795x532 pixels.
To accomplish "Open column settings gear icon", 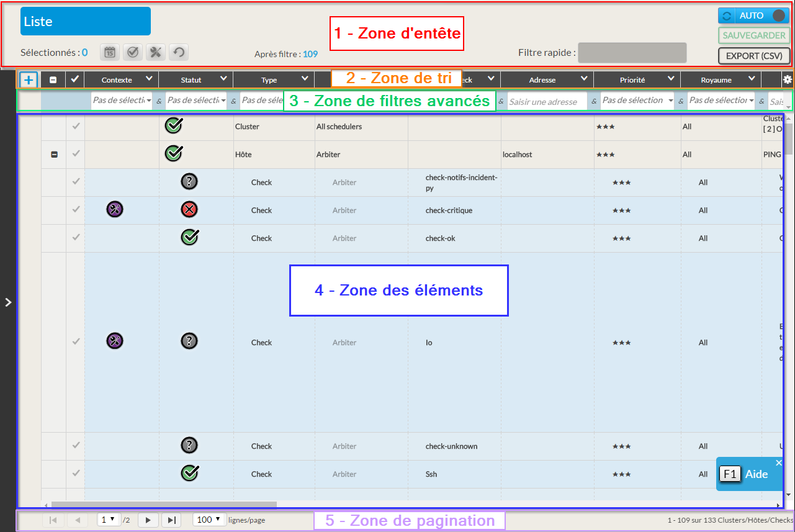I will [787, 79].
